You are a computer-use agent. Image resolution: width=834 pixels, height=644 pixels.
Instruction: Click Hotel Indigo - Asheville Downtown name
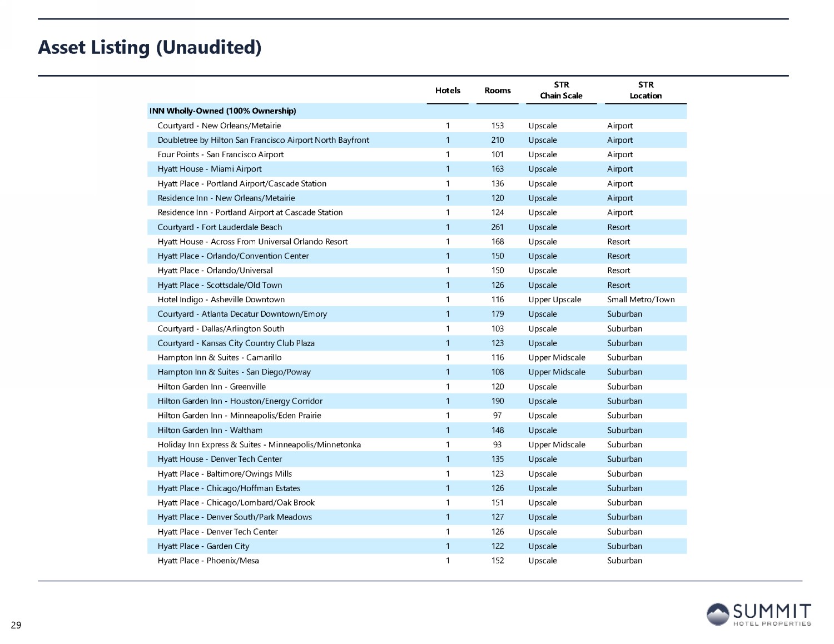pyautogui.click(x=221, y=299)
